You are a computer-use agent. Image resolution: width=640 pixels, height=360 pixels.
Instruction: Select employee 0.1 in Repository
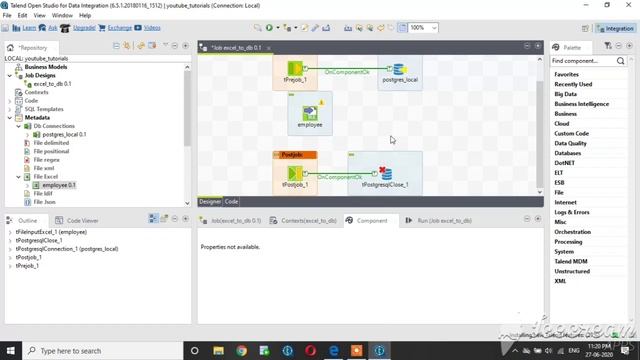[x=59, y=185]
